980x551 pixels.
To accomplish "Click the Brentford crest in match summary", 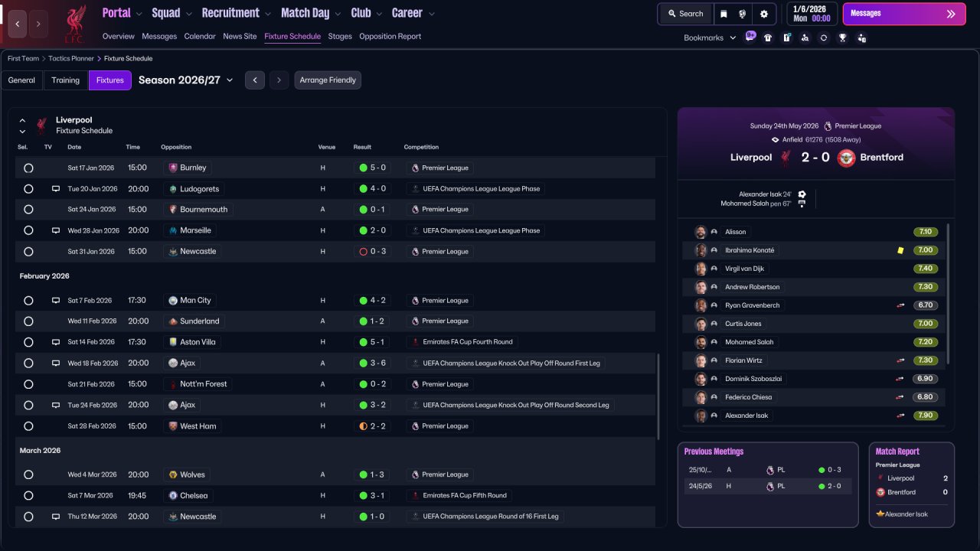I will click(x=846, y=158).
